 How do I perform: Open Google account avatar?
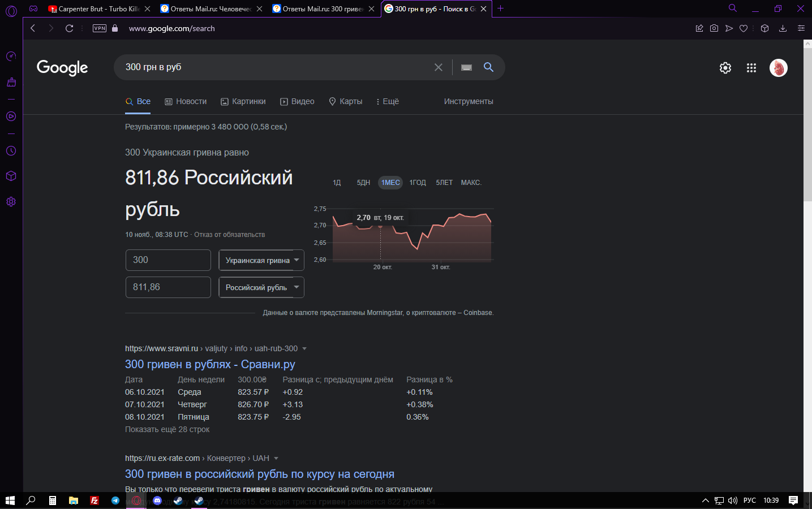(x=779, y=68)
